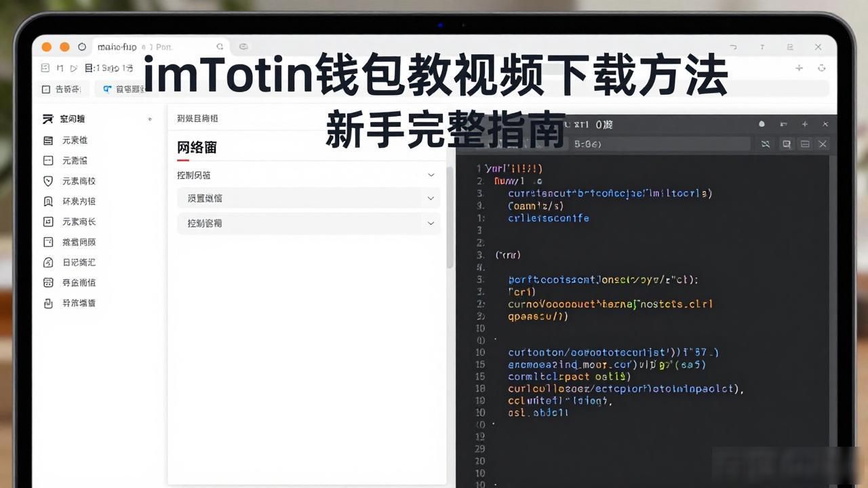Click the code line "(oamnlz/s)"
This screenshot has height=488, width=868.
coord(536,205)
